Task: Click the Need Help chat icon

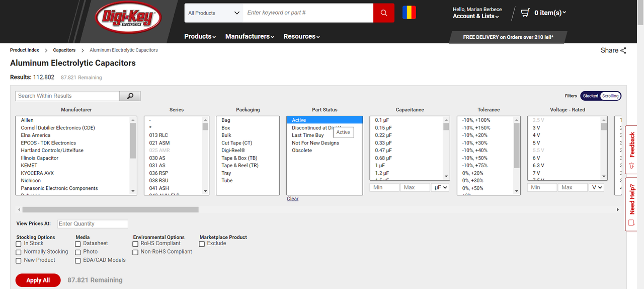Action: [x=632, y=223]
